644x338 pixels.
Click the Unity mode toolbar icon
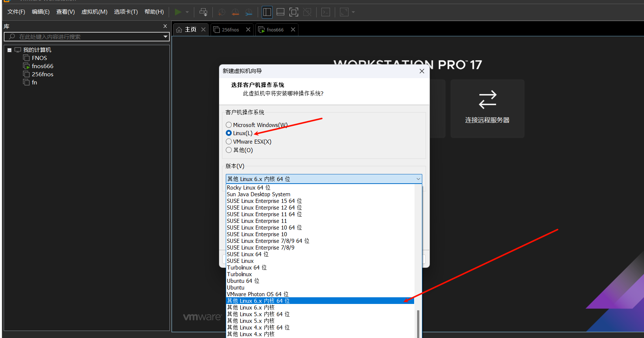click(307, 12)
